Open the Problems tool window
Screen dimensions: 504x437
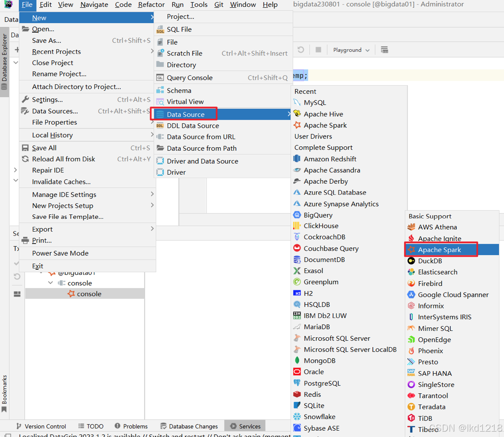(134, 426)
